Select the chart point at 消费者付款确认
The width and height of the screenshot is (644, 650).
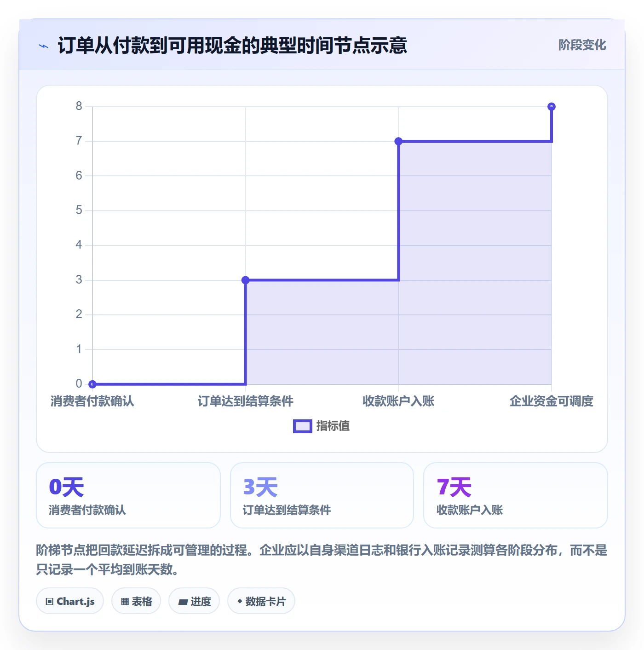coord(92,384)
